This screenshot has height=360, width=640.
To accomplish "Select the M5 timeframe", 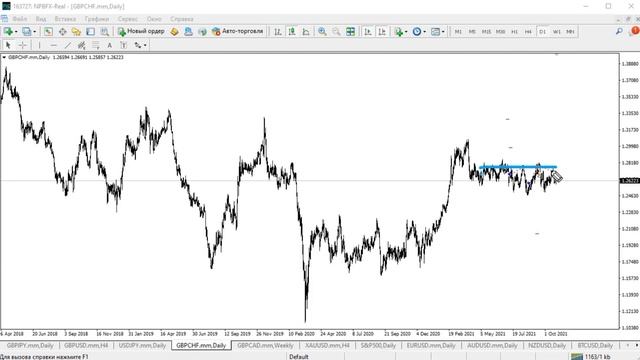I will pyautogui.click(x=472, y=31).
